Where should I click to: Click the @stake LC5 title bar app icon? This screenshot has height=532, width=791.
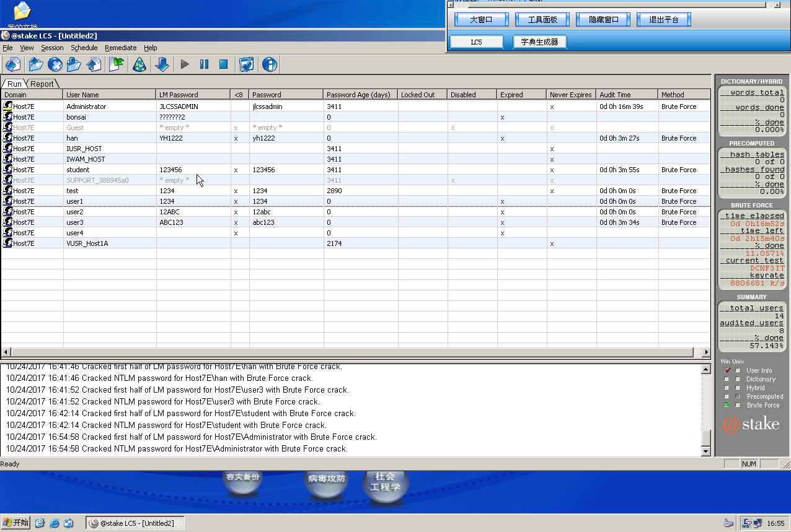[6, 36]
